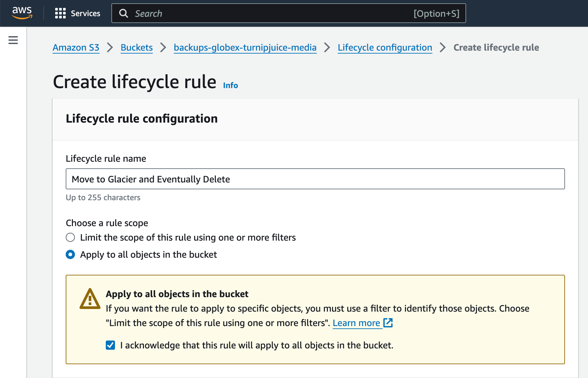Click the warning triangle icon
588x378 pixels.
coord(89,298)
